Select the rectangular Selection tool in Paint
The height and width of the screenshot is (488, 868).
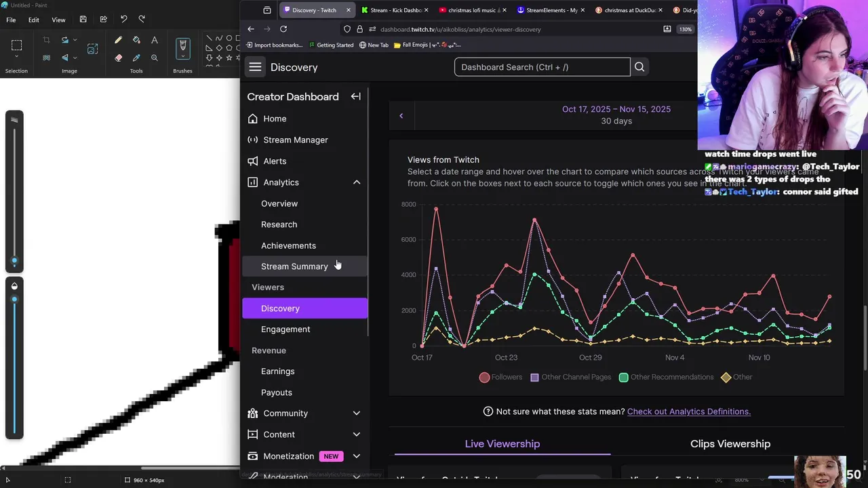(17, 45)
